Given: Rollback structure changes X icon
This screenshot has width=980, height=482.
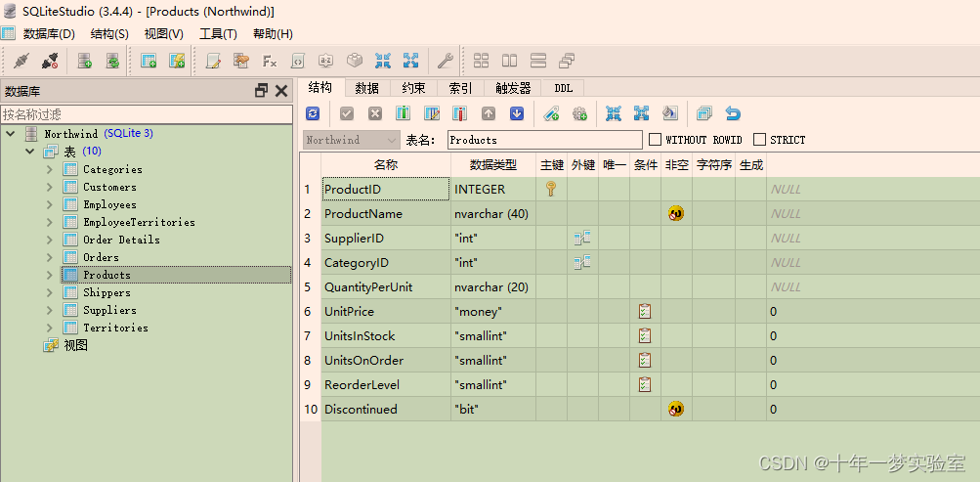Looking at the screenshot, I should tap(375, 113).
